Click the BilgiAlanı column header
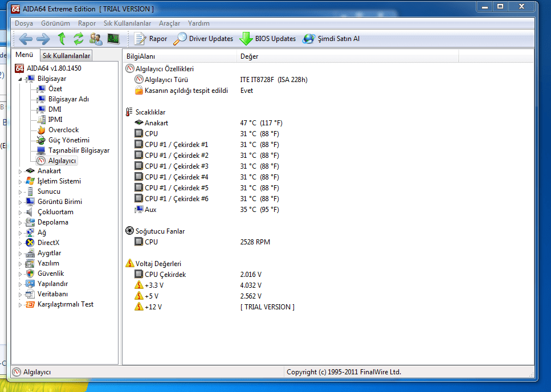The image size is (551, 392). tap(179, 56)
